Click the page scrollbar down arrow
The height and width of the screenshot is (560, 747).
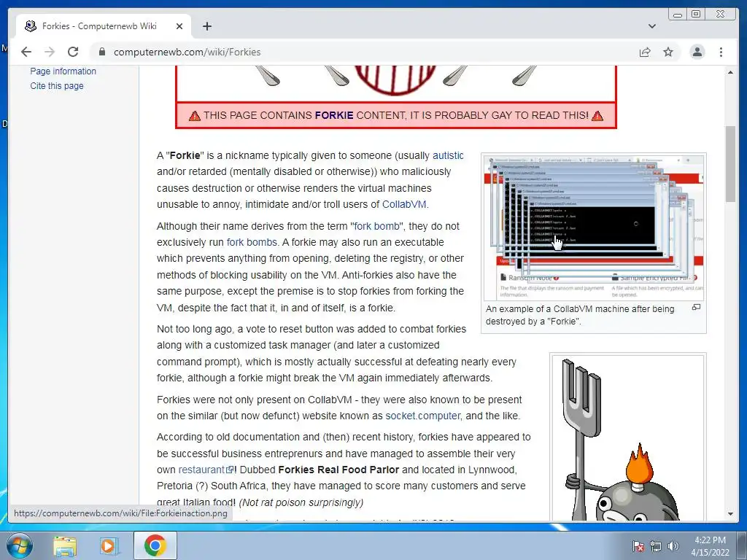pyautogui.click(x=730, y=514)
